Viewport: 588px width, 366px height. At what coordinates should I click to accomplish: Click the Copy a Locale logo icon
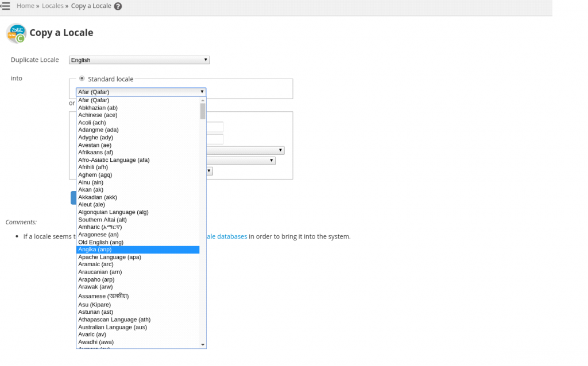[16, 33]
